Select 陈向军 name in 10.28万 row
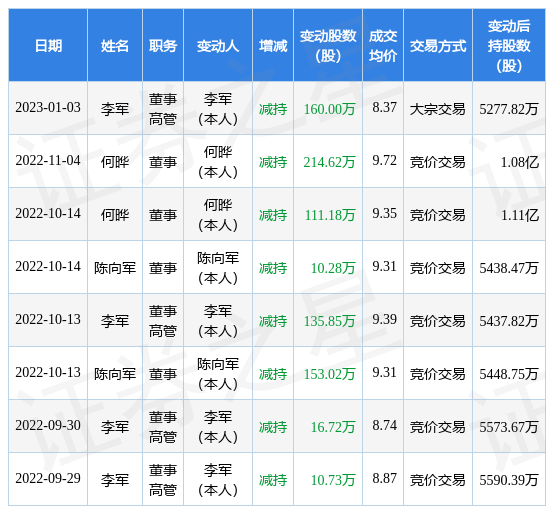This screenshot has height=514, width=546. pos(115,268)
